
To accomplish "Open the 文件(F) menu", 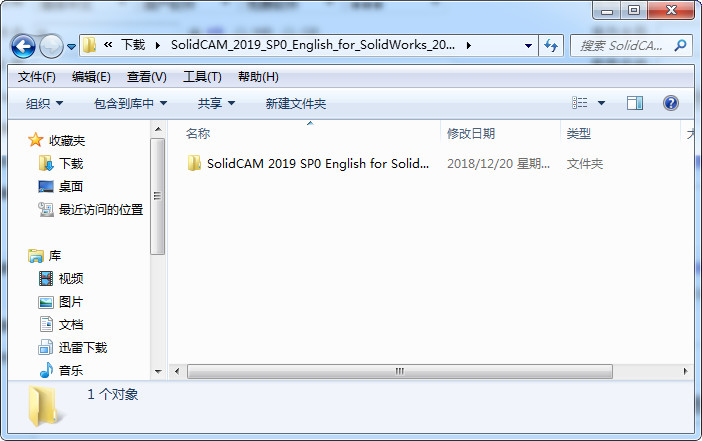I will [x=37, y=77].
